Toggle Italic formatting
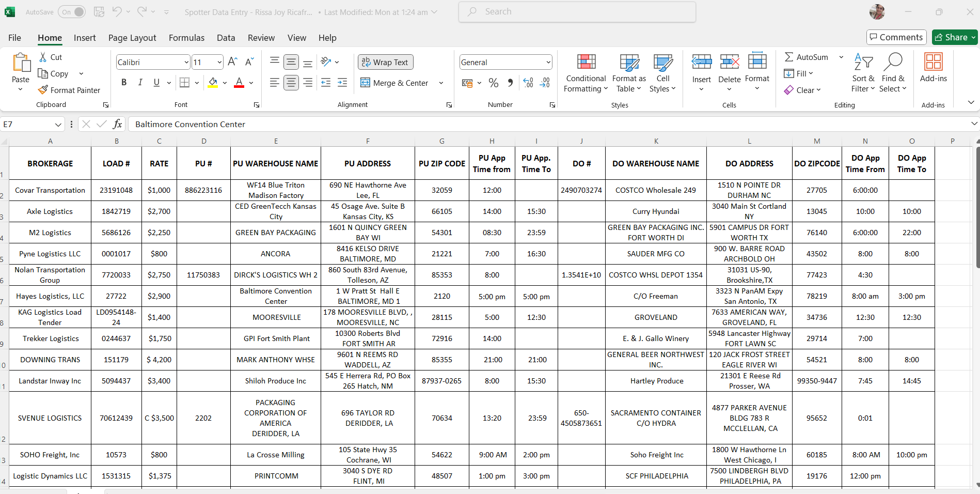Image resolution: width=980 pixels, height=494 pixels. click(x=140, y=83)
